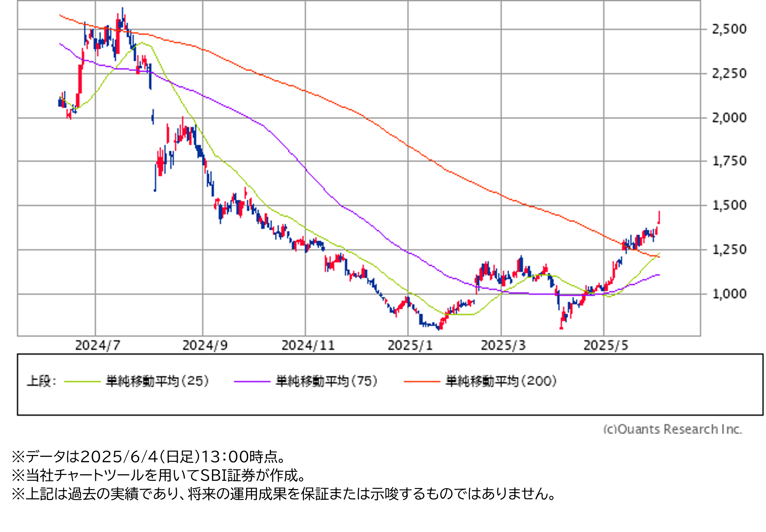
Task: Click the 2024/11 date axis label
Action: 308,345
